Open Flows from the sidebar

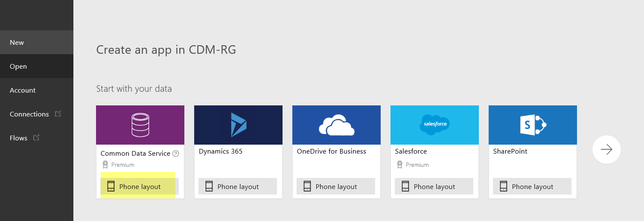pos(18,138)
